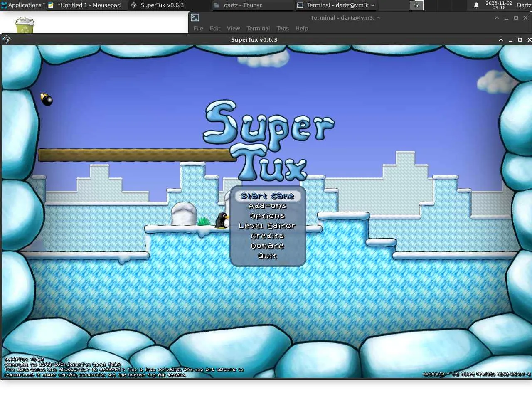Choose Quit in the SuperTux main menu
The width and height of the screenshot is (532, 399).
pos(267,256)
